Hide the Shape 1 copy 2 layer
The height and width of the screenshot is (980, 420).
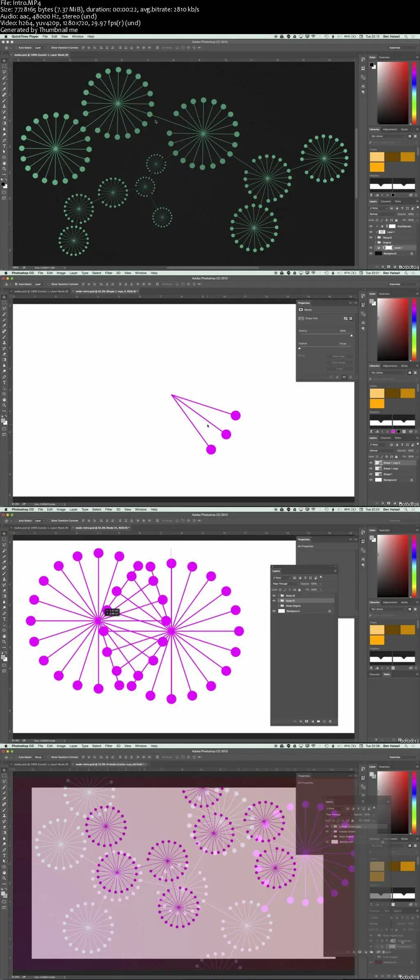(x=371, y=463)
